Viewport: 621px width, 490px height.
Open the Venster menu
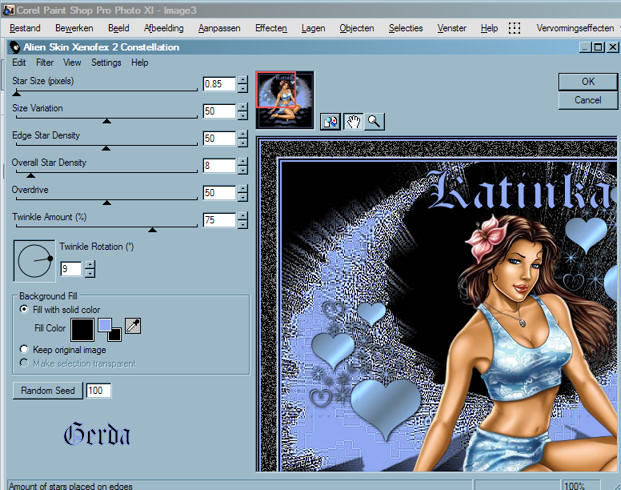[x=451, y=28]
